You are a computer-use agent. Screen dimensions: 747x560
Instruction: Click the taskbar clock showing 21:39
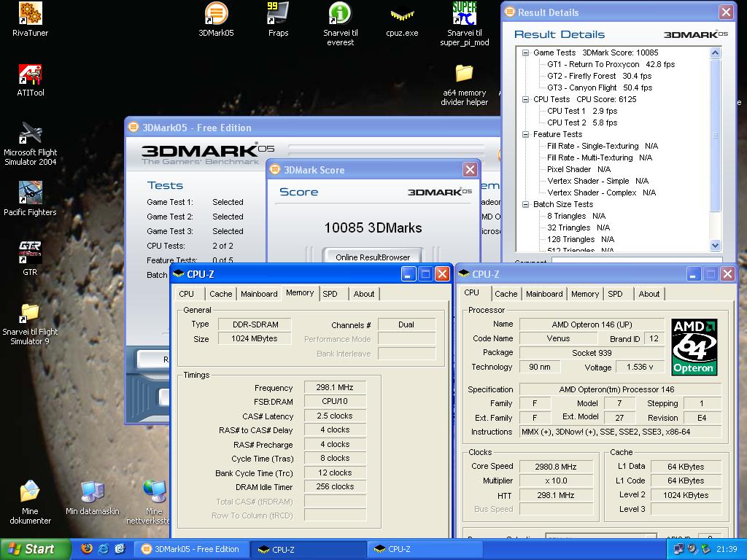click(x=727, y=549)
